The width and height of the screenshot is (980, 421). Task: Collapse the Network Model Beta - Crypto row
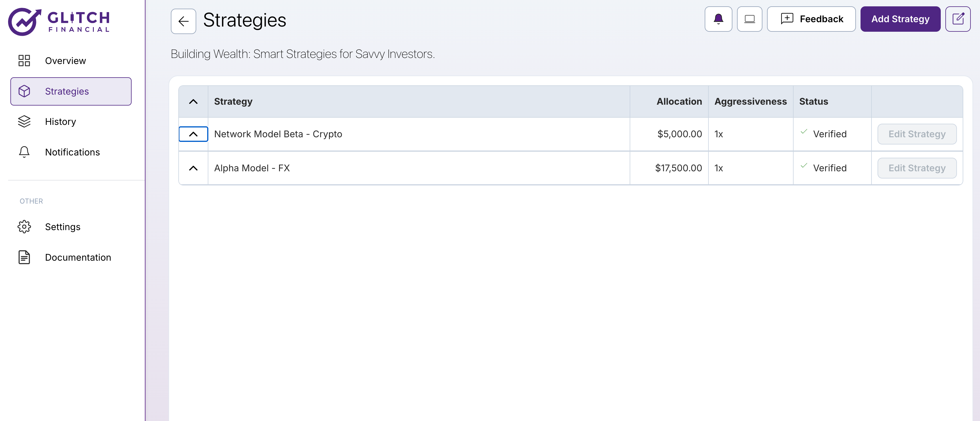point(193,134)
